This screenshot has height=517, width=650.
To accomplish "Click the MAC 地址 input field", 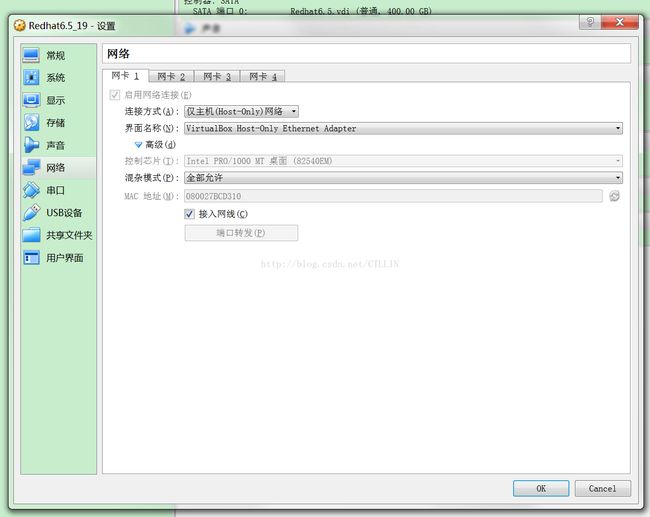I will [393, 196].
